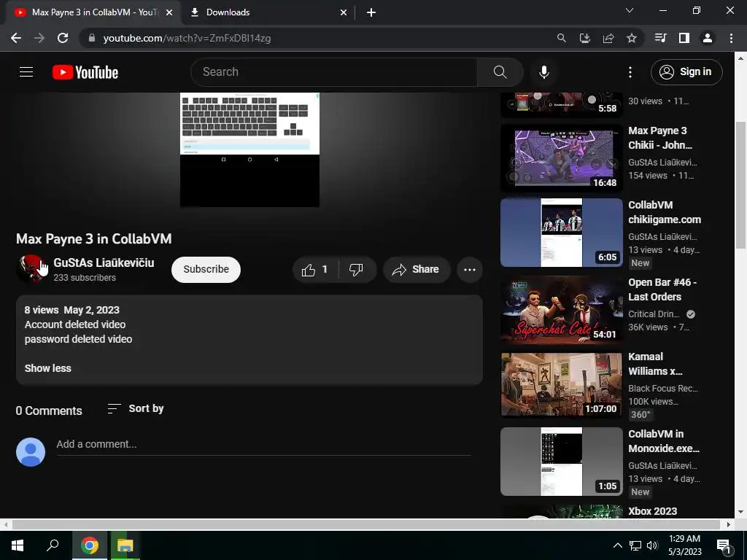Open the YouTube hamburger guide menu

[26, 72]
